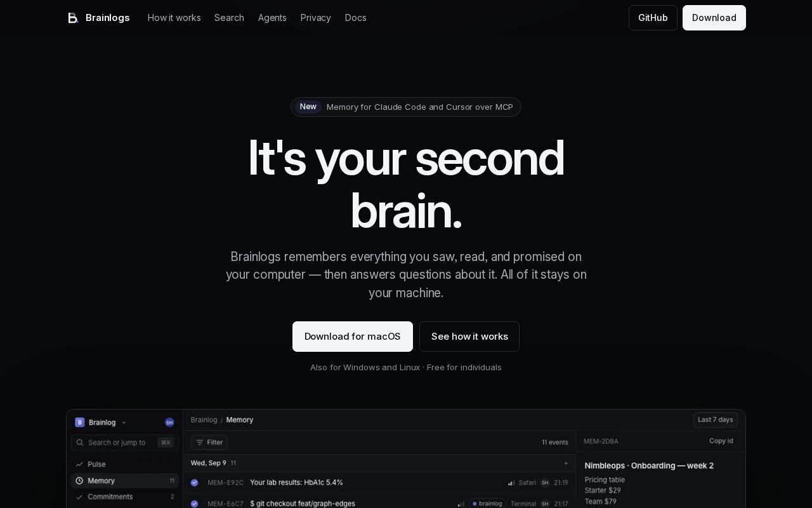Click the brainlog tag chip on MEM-E6C7

488,504
